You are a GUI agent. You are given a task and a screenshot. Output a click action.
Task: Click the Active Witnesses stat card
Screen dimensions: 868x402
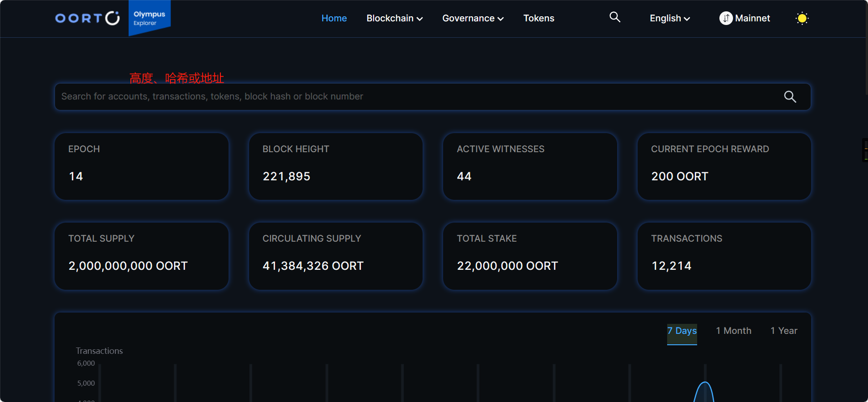click(x=530, y=166)
